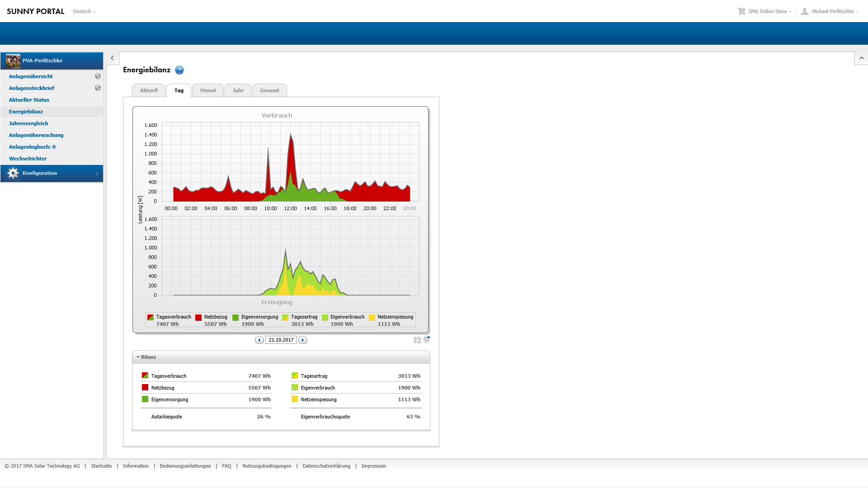Click the chart settings gear icon

pyautogui.click(x=426, y=339)
